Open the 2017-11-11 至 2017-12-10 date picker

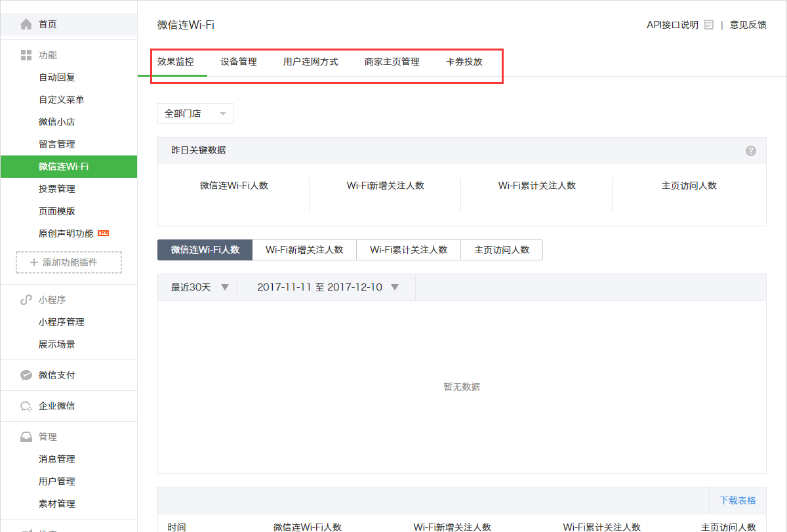pyautogui.click(x=327, y=287)
